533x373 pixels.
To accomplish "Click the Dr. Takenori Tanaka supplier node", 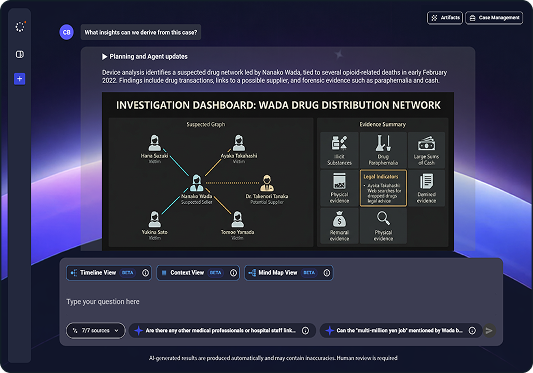I will tap(267, 189).
